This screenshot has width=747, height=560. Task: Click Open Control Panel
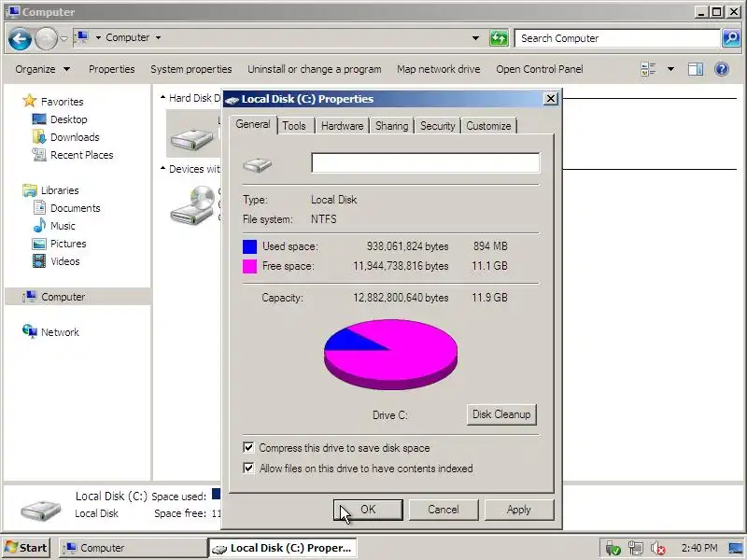tap(540, 69)
